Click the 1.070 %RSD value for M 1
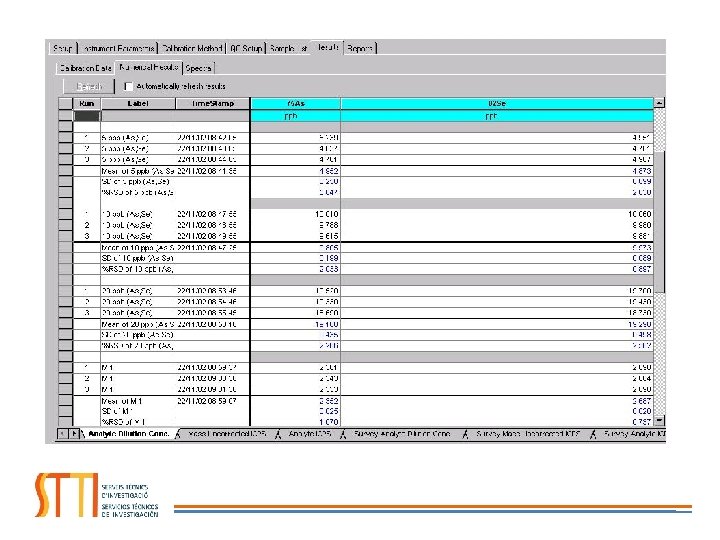720x540 pixels. [x=296, y=422]
